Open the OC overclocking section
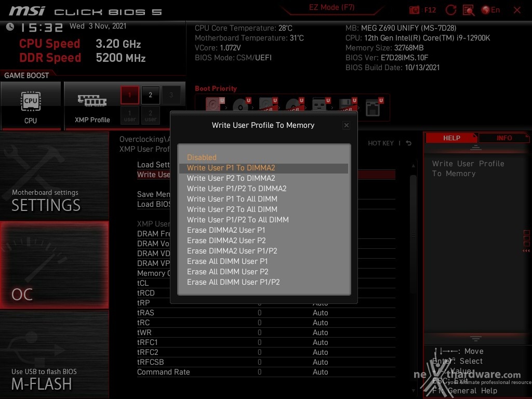 click(x=54, y=265)
